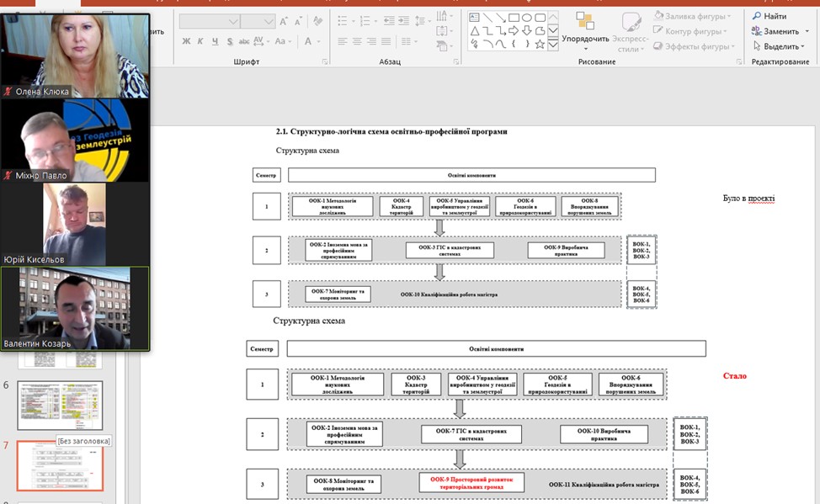820x504 pixels.
Task: Toggle Justify paragraph alignment
Action: pos(386,41)
